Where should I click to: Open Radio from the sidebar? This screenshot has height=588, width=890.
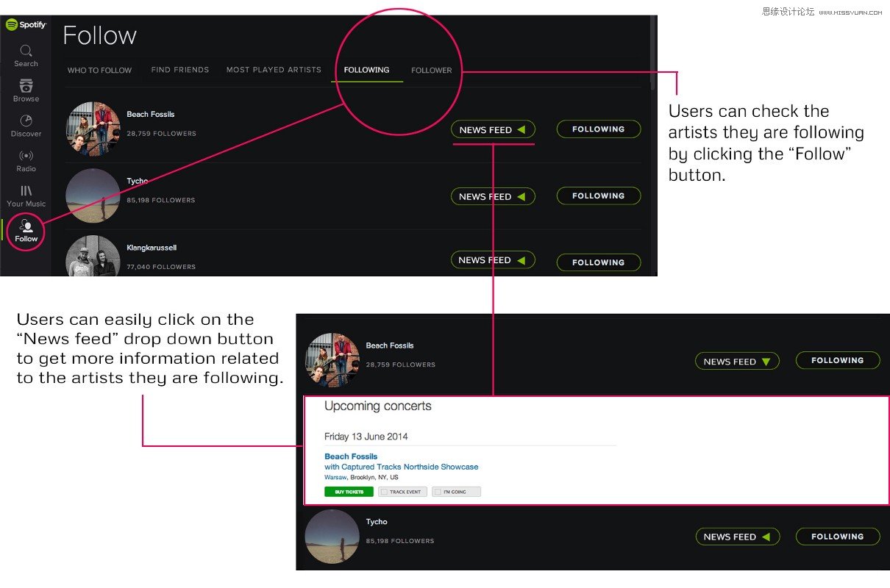pos(26,161)
